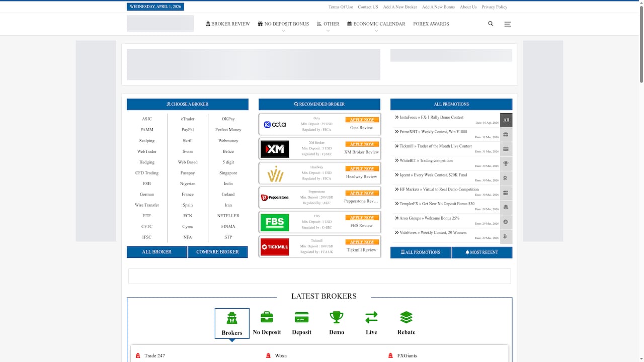The width and height of the screenshot is (644, 362).
Task: Open the Demo trophy icon filter
Action: point(336,317)
